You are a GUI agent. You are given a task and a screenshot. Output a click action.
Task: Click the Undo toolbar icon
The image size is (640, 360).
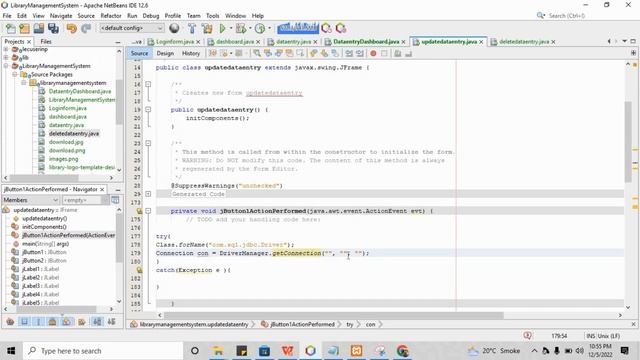pos(71,28)
